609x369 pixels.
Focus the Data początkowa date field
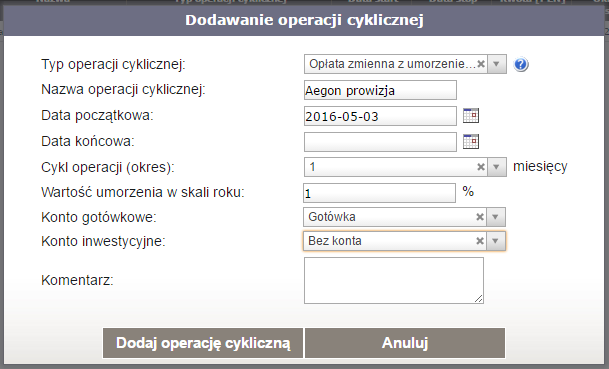(380, 116)
